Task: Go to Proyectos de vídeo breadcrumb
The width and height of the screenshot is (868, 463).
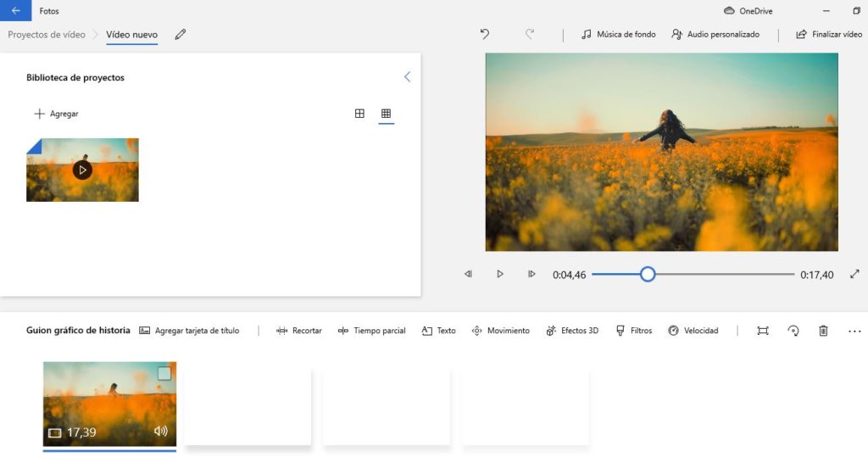Action: pos(47,35)
